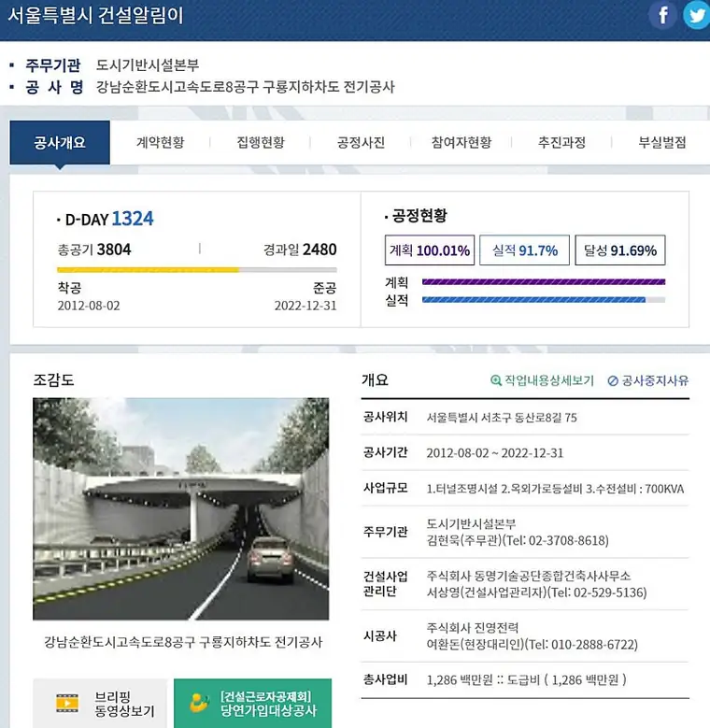This screenshot has width=710, height=728.
Task: Click the yellow 경과일 progress bar
Action: pos(197,270)
